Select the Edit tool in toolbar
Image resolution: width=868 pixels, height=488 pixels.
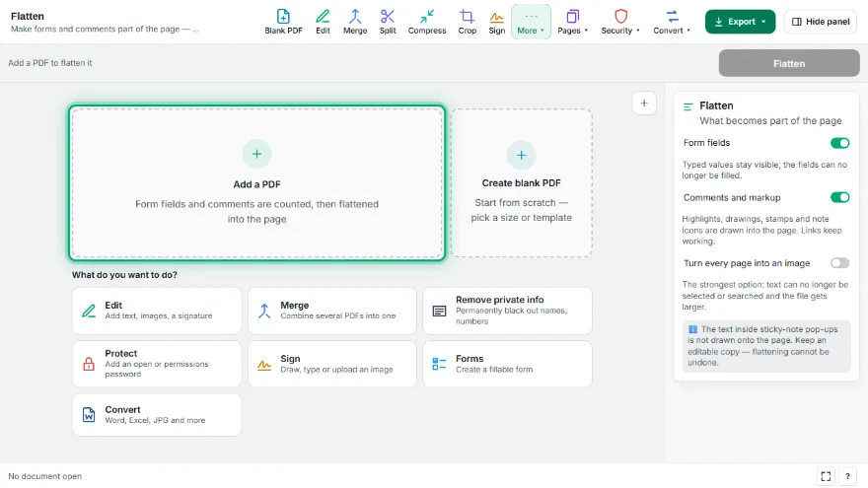[323, 22]
